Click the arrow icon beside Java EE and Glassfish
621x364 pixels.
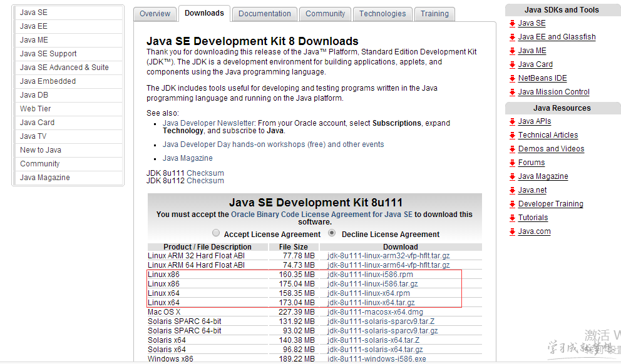pos(512,37)
